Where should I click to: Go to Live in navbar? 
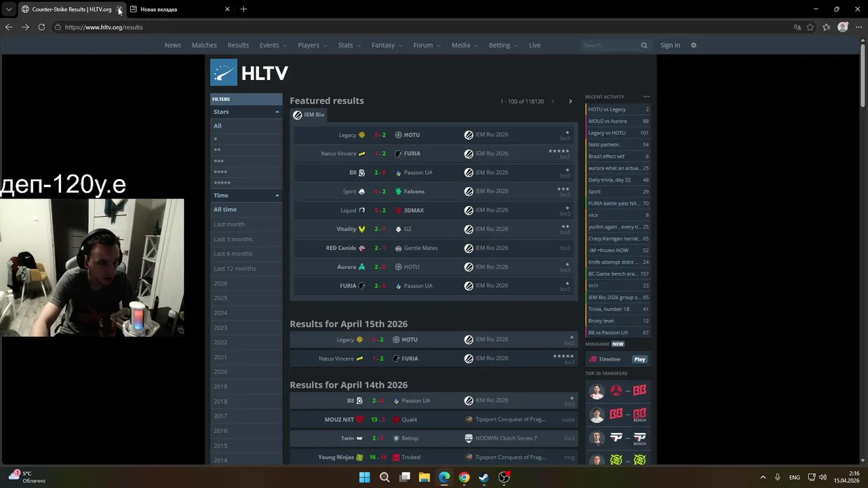tap(535, 45)
